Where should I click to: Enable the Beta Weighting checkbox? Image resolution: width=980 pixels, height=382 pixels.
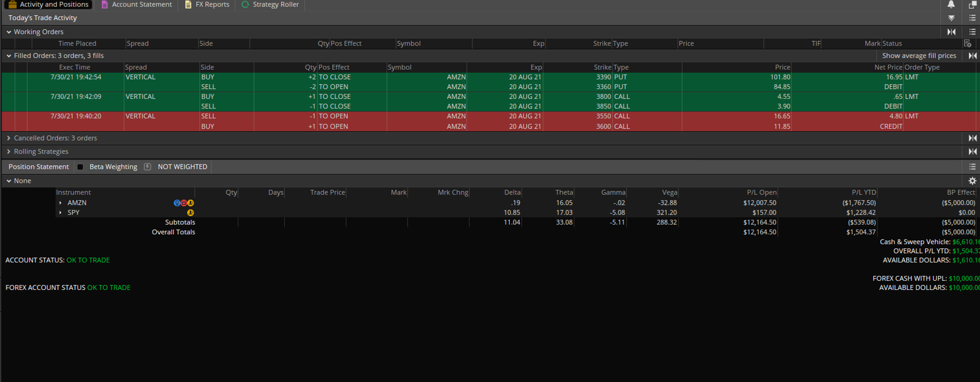click(80, 167)
